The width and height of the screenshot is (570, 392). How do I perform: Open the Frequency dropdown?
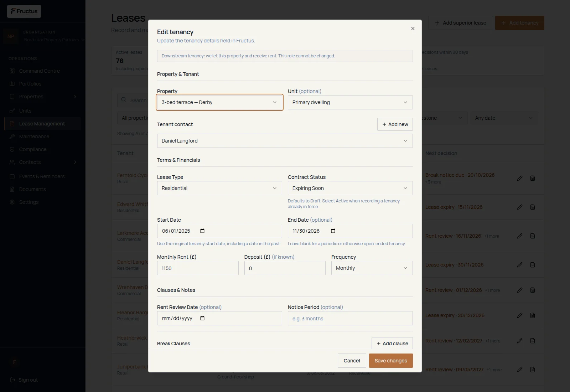click(x=372, y=268)
